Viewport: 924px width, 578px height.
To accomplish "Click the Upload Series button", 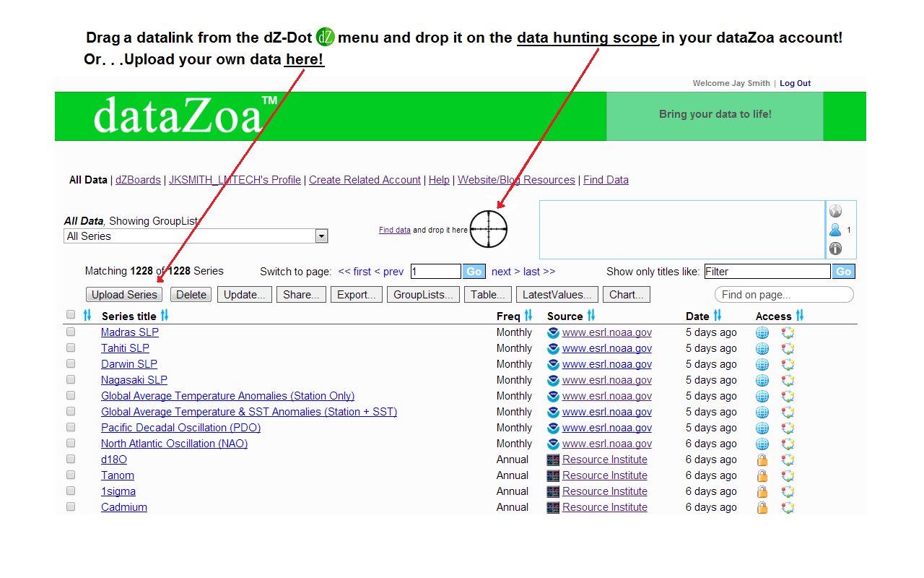I will coord(124,294).
